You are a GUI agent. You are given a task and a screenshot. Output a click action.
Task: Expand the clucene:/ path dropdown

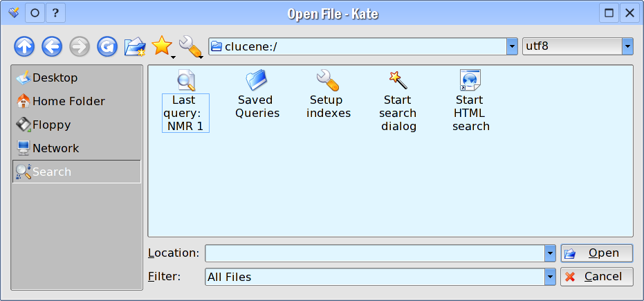pos(512,46)
